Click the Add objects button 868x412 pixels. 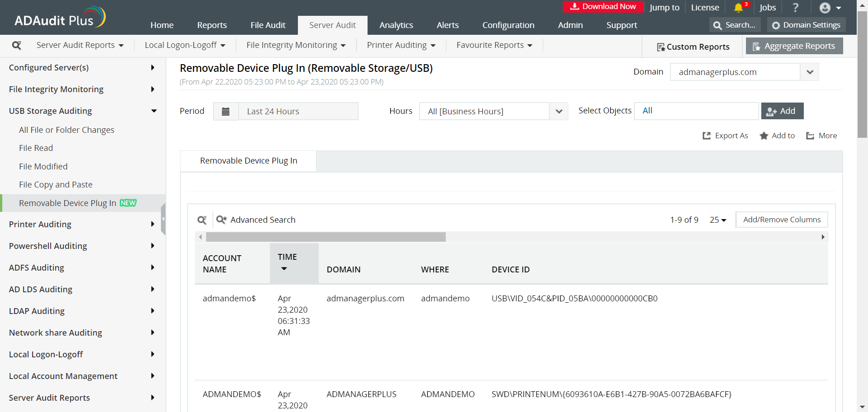click(x=782, y=111)
